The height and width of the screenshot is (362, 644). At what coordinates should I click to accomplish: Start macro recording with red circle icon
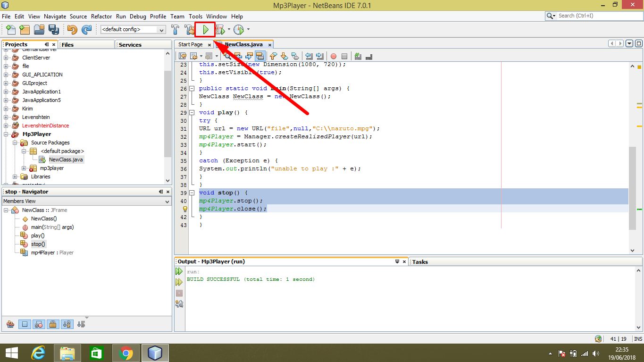tap(333, 56)
